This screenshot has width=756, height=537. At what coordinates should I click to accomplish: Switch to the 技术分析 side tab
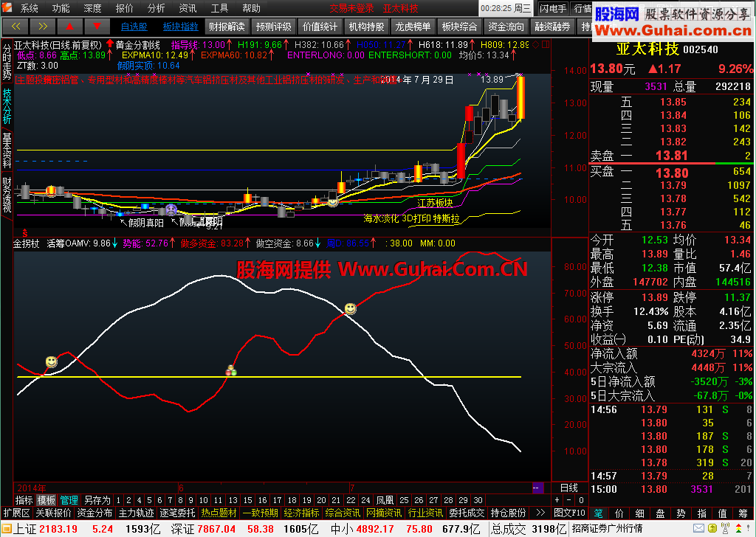coord(7,106)
